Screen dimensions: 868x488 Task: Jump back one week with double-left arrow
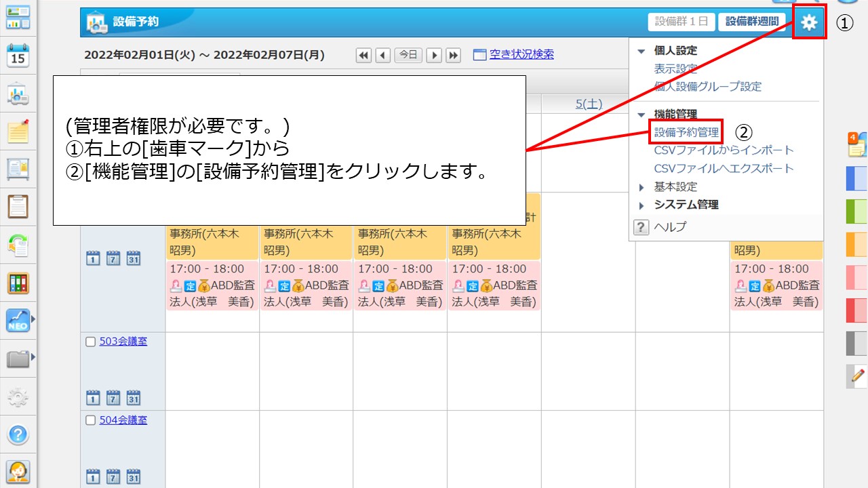click(364, 56)
